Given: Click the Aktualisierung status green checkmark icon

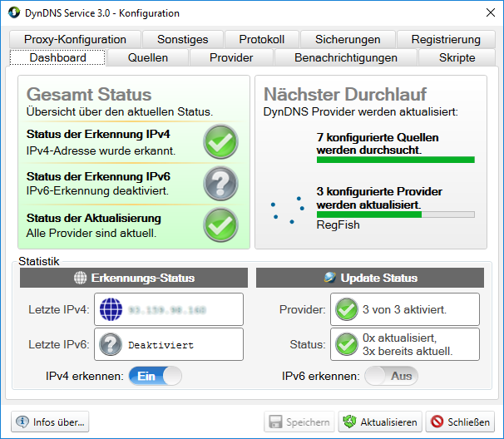Looking at the screenshot, I should (220, 224).
